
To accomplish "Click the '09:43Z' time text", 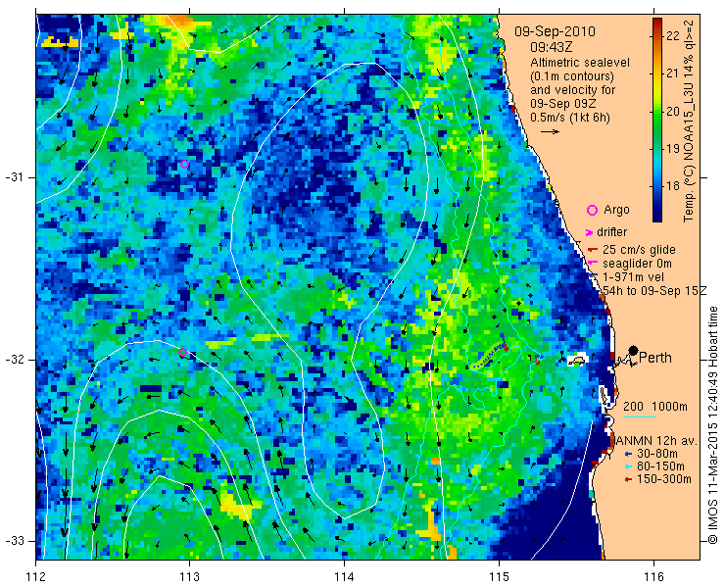I will tap(551, 48).
